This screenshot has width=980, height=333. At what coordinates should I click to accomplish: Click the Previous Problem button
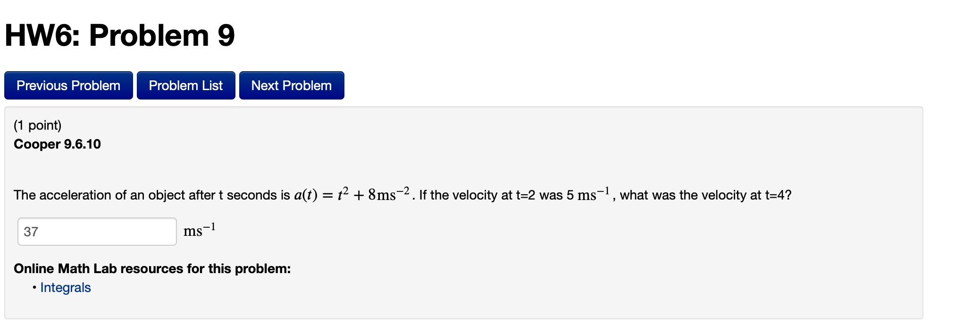click(68, 85)
